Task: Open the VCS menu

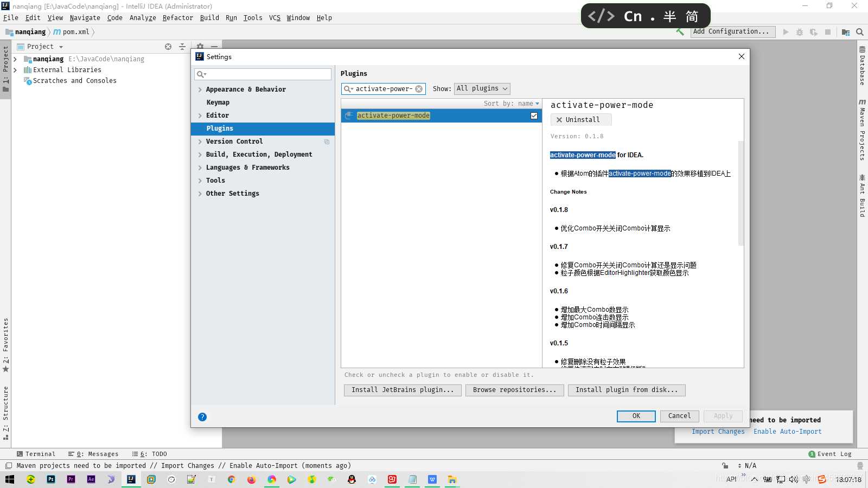Action: pos(275,18)
